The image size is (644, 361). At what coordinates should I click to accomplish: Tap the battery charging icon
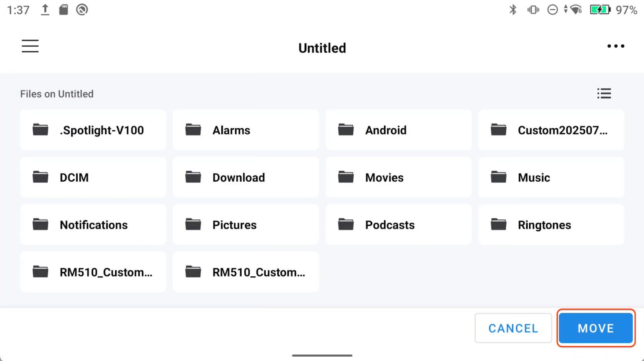click(x=600, y=10)
